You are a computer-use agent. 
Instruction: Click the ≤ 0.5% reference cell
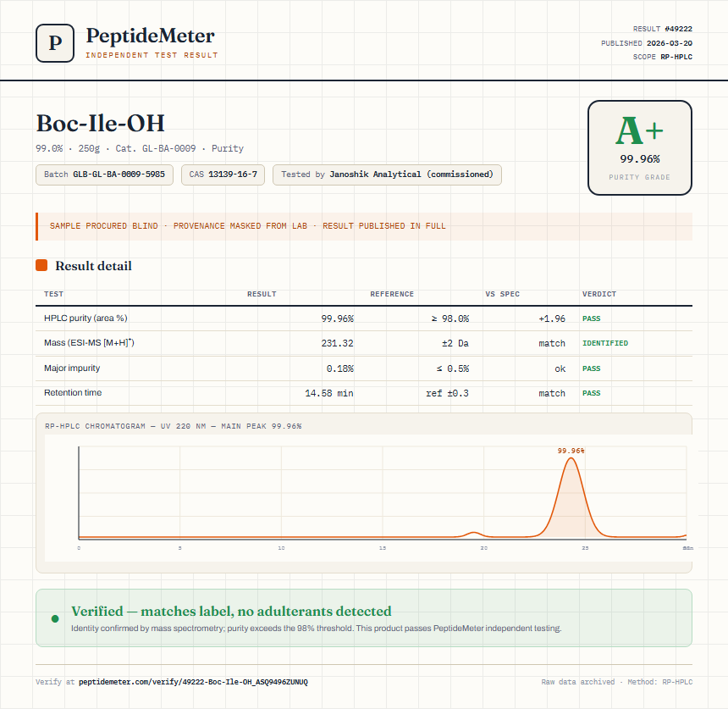click(x=452, y=368)
